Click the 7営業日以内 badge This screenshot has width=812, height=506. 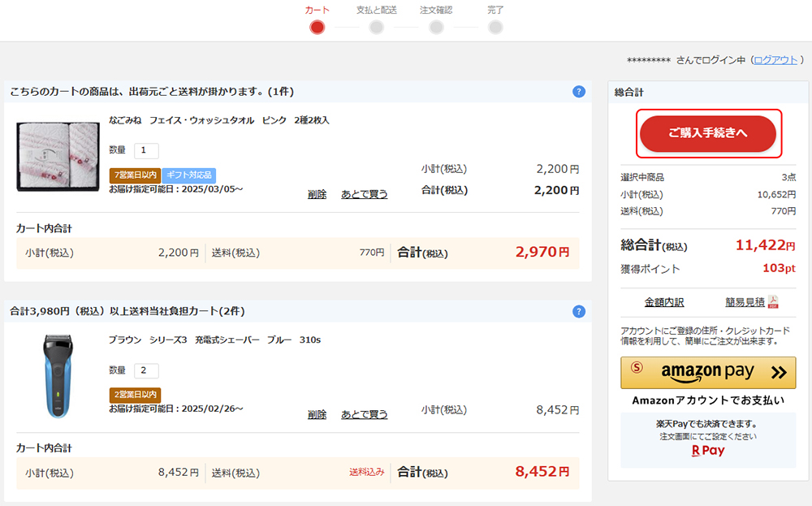pos(135,175)
